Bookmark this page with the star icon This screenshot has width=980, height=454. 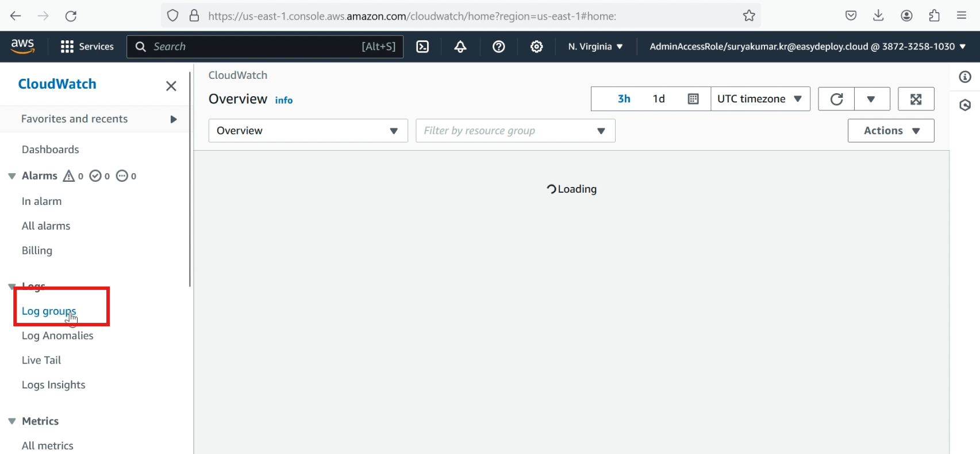click(x=749, y=16)
